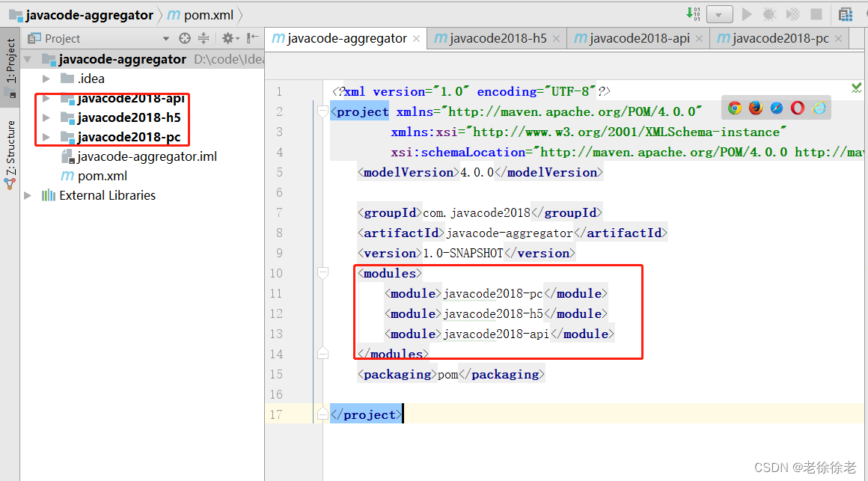Expand the javacode2018-h5 module
The width and height of the screenshot is (868, 481).
click(x=46, y=117)
